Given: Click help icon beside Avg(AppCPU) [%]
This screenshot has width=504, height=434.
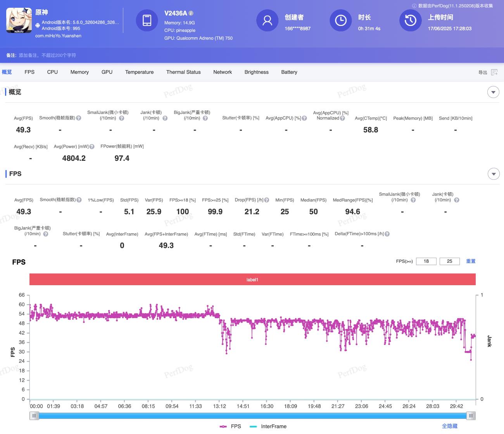Looking at the screenshot, I should (x=304, y=118).
